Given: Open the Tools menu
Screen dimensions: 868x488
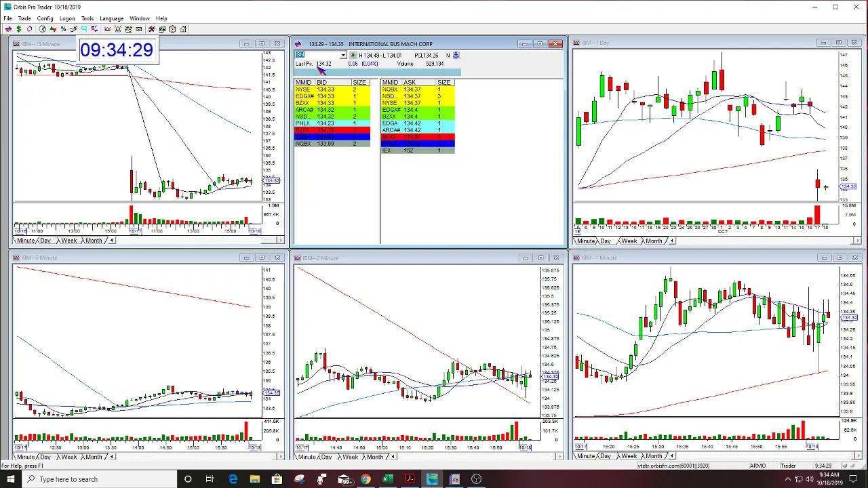Looking at the screenshot, I should (87, 18).
